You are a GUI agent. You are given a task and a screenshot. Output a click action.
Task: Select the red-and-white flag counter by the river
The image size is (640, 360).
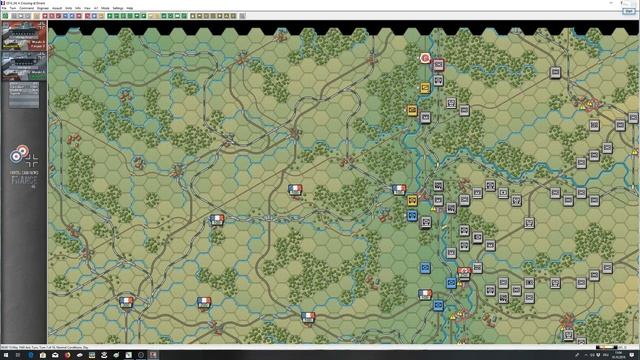[x=464, y=273]
